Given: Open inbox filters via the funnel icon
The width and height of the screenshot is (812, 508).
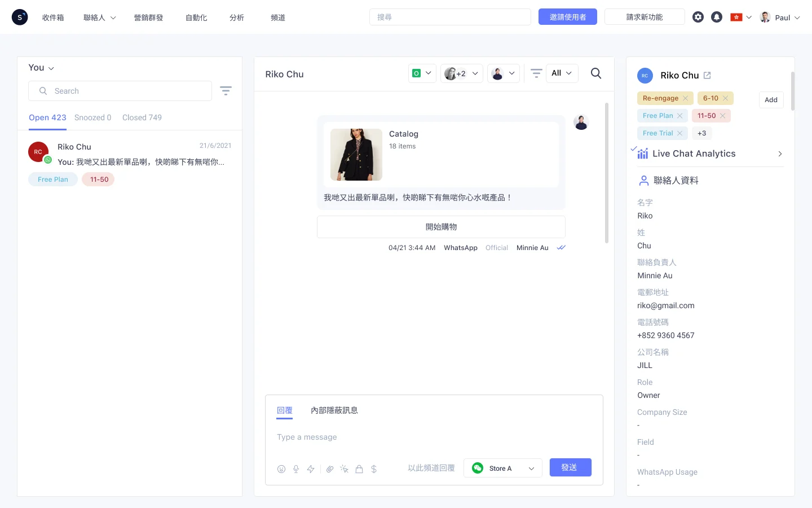Looking at the screenshot, I should [226, 90].
